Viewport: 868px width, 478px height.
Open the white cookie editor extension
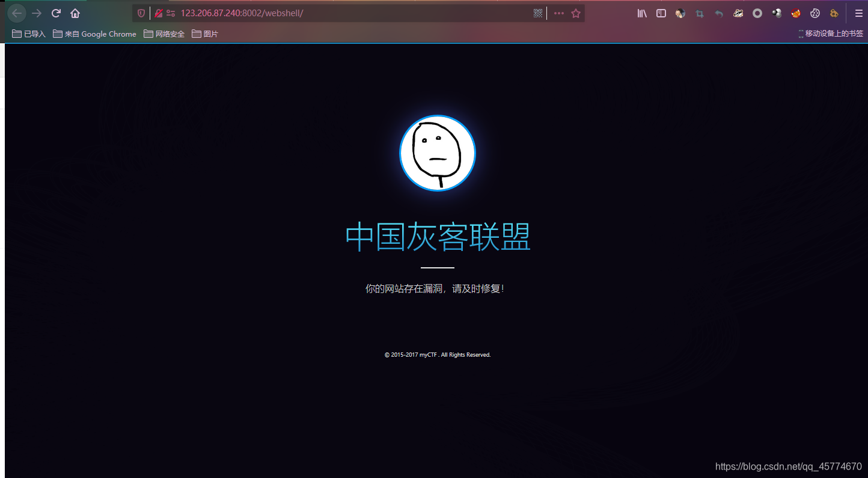[815, 13]
